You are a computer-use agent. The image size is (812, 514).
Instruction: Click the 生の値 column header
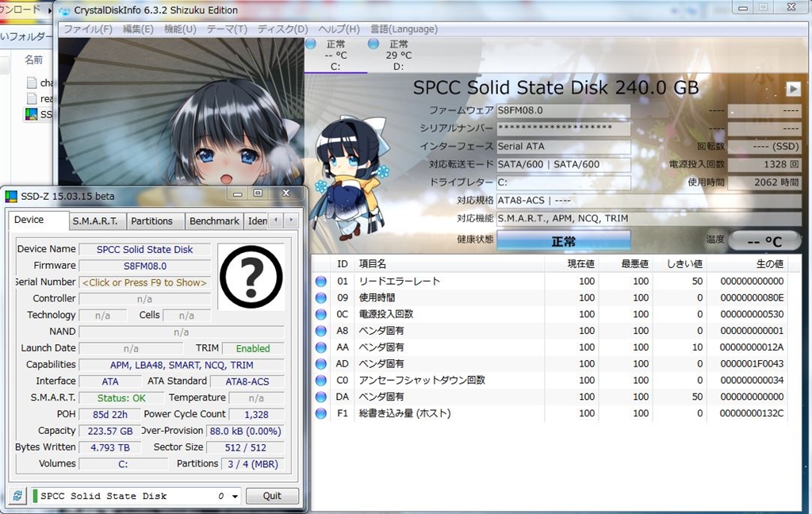[x=747, y=263]
